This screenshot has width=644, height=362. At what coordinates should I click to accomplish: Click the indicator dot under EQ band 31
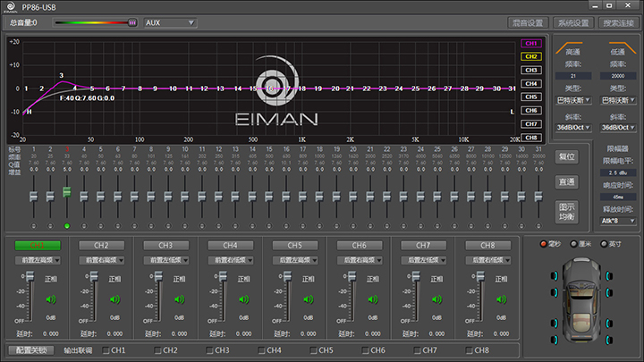[538, 226]
